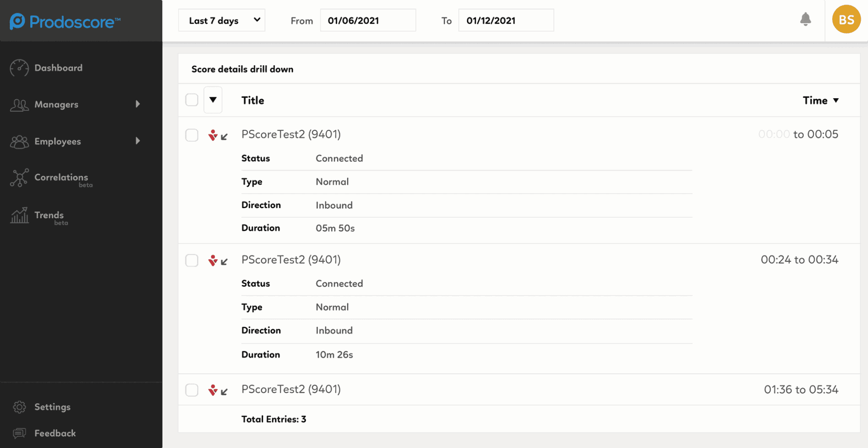The image size is (868, 448).
Task: Open Correlations beta page
Action: 61,178
